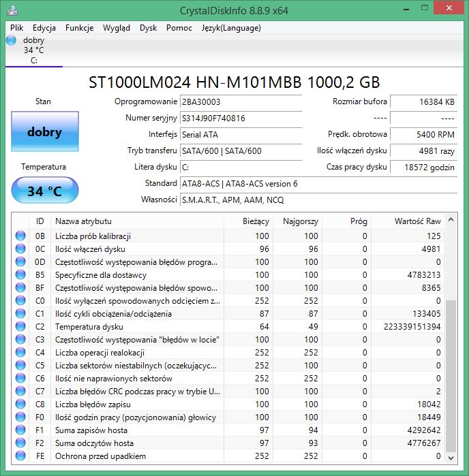Click raw value 133405

pyautogui.click(x=427, y=314)
